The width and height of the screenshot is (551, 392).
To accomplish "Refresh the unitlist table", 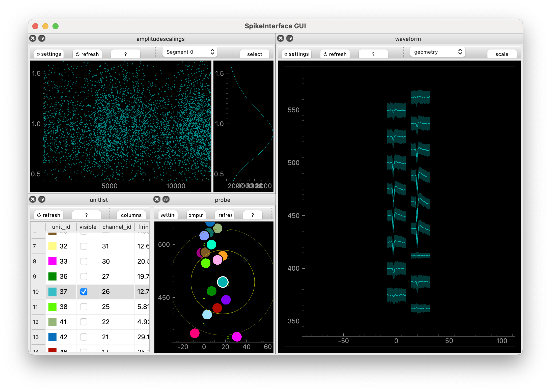I will (49, 215).
